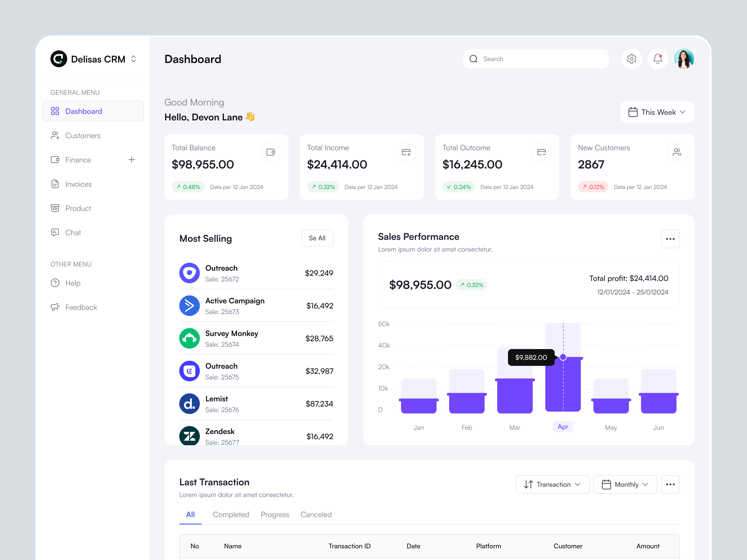Switch to the Completed tab
Image resolution: width=747 pixels, height=560 pixels.
point(231,514)
